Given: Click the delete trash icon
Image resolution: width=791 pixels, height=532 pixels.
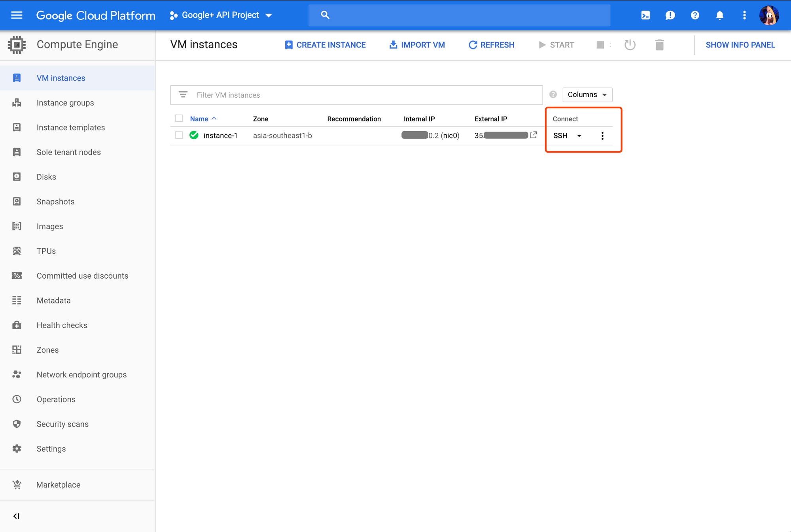Looking at the screenshot, I should pyautogui.click(x=659, y=45).
